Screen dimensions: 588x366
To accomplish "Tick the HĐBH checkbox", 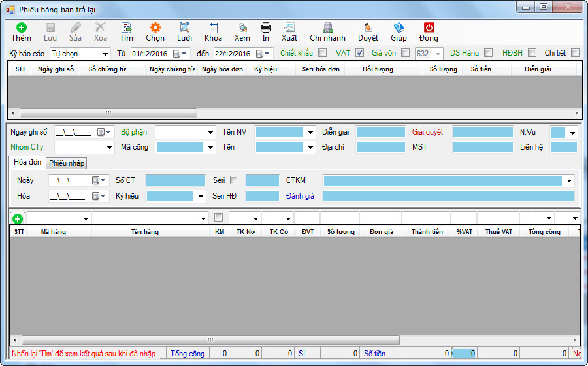I will (532, 53).
